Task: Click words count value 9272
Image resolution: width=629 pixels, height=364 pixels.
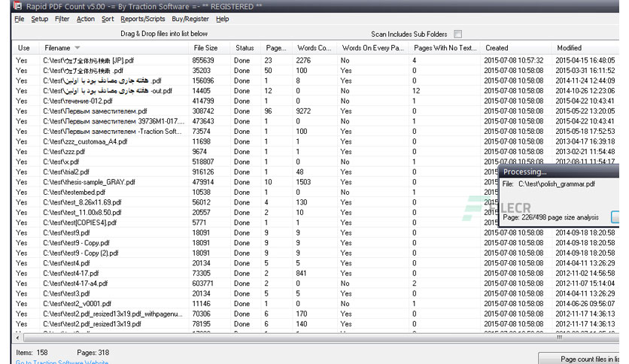Action: click(303, 111)
